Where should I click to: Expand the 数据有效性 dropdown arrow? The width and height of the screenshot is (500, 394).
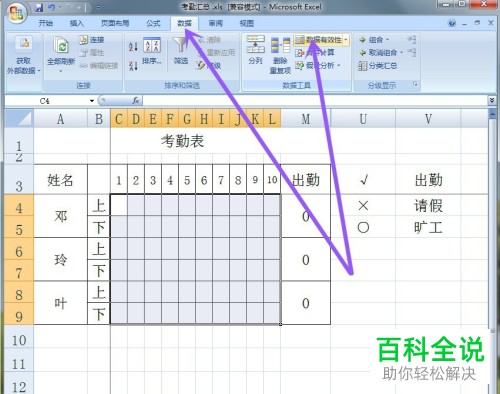pyautogui.click(x=346, y=40)
